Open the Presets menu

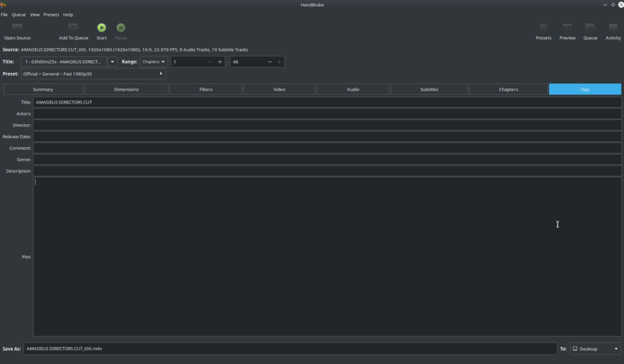tap(51, 15)
